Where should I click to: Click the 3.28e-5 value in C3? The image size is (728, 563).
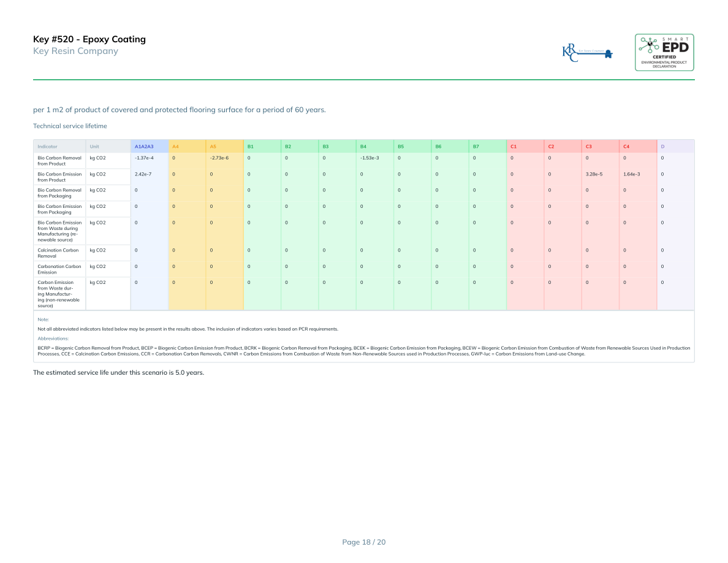coord(594,174)
